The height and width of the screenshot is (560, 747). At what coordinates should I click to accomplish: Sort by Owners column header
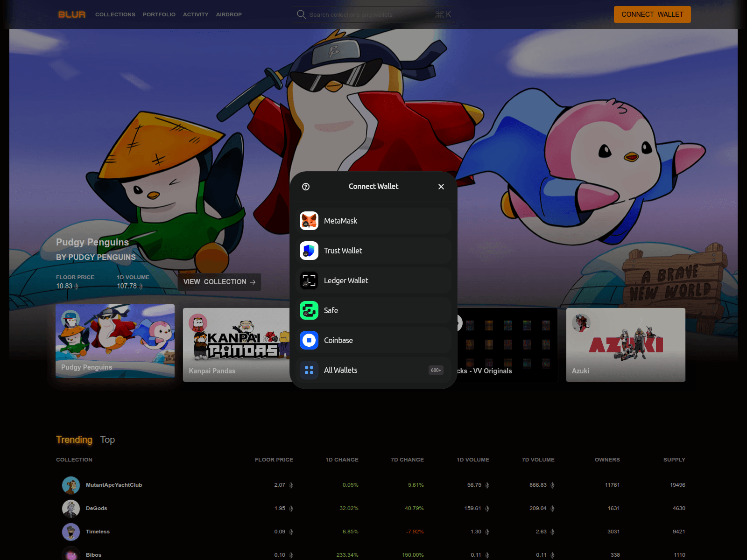[x=607, y=460]
